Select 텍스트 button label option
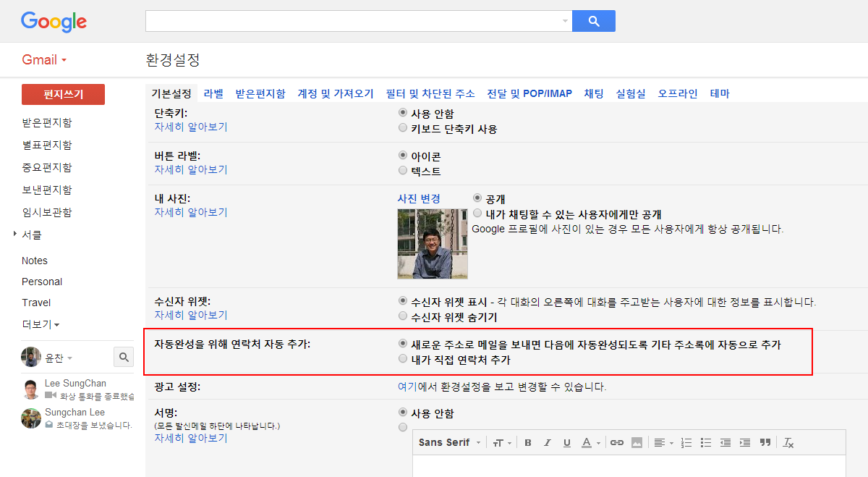 pos(403,171)
